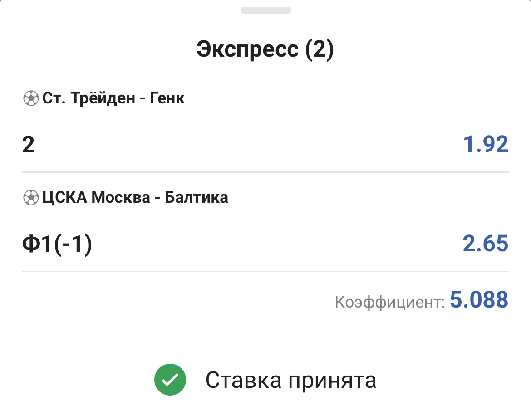Tap the team name Ст. Трейден
Viewport: 531px width, 420px height.
point(88,98)
